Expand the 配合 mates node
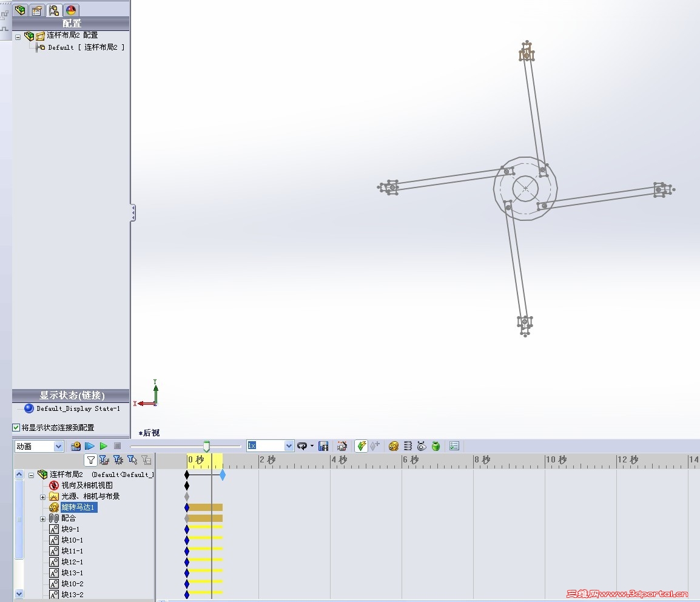 coord(43,519)
